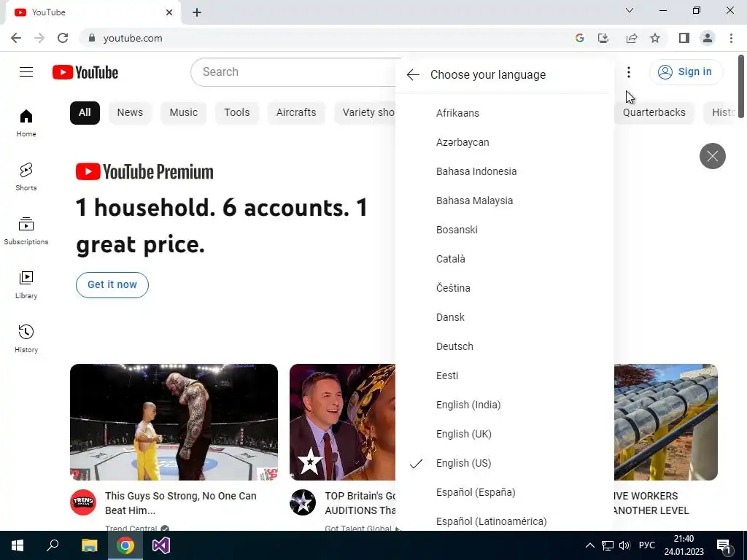Open Windows taskbar search
The image size is (747, 560).
[53, 545]
